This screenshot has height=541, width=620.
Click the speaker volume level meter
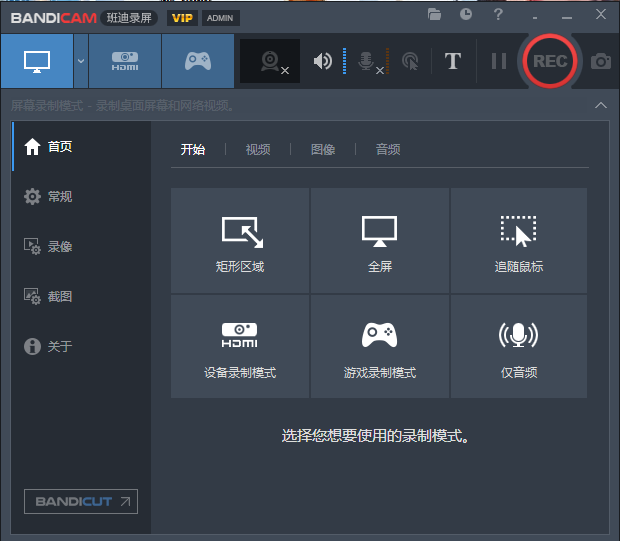click(x=344, y=61)
